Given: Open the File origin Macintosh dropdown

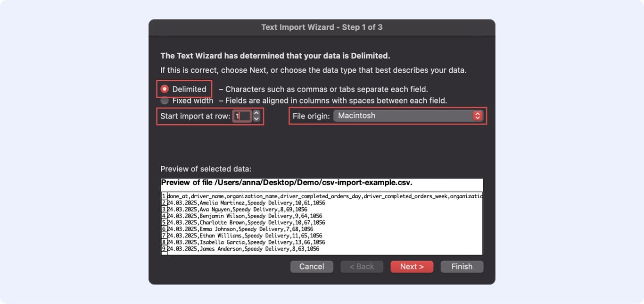Looking at the screenshot, I should coord(408,116).
